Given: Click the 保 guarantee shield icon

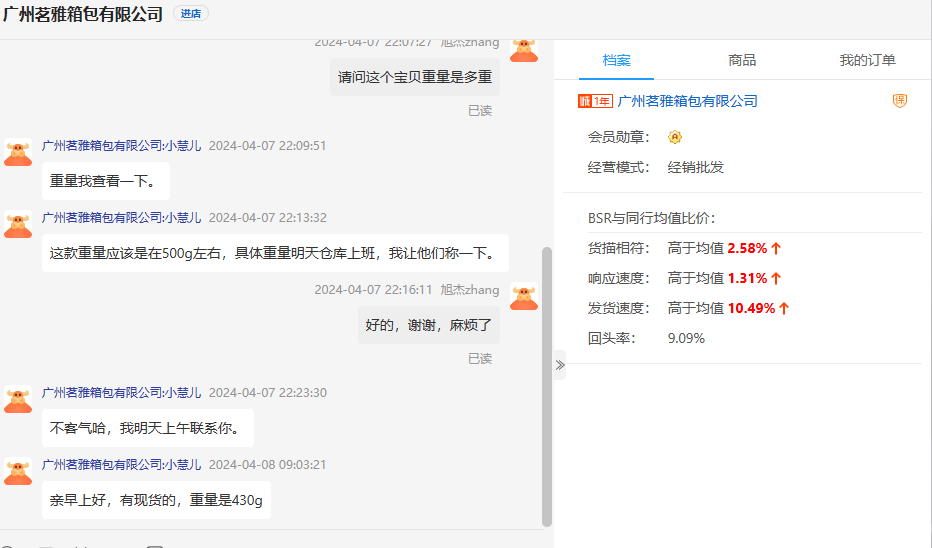Looking at the screenshot, I should click(x=900, y=101).
